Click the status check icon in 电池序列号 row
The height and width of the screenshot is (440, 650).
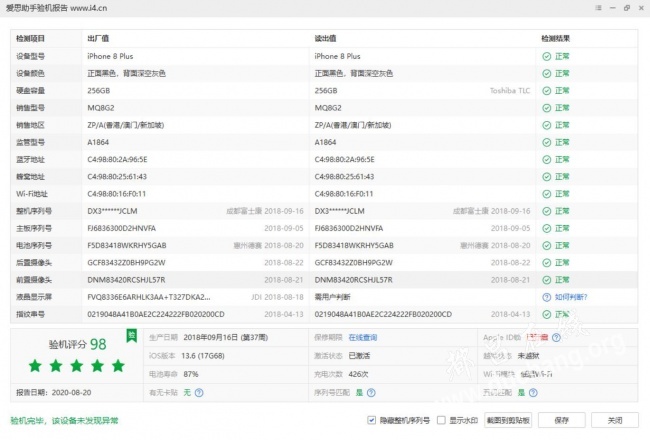pos(547,246)
